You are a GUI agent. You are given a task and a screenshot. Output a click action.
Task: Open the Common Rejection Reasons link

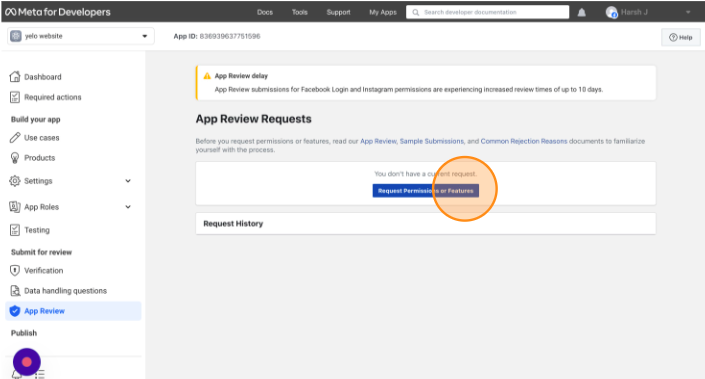point(524,141)
